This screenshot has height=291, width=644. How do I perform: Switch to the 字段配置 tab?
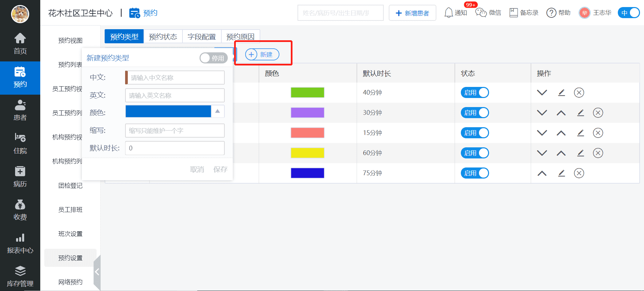(x=202, y=37)
